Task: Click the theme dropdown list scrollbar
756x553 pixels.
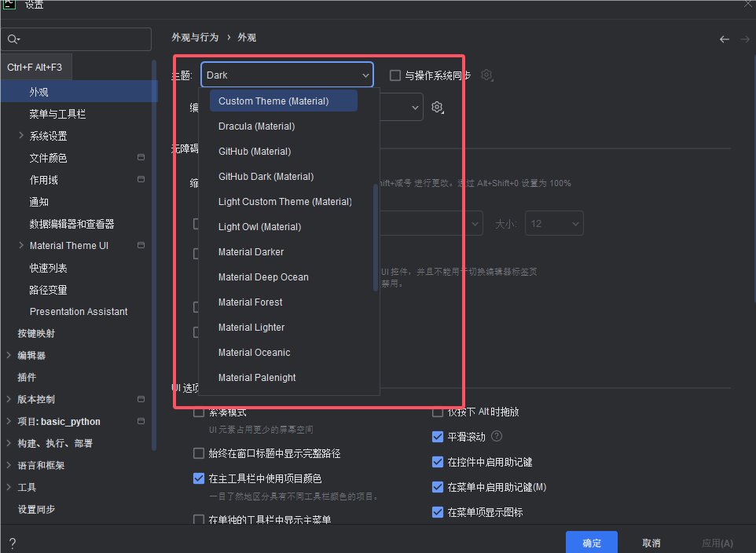Action: [376, 238]
